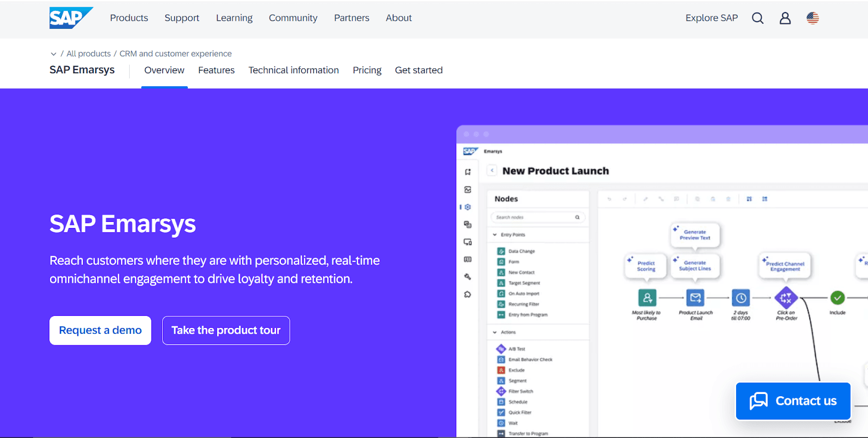Select the green Include checkmark node
This screenshot has width=868, height=438.
pos(838,297)
